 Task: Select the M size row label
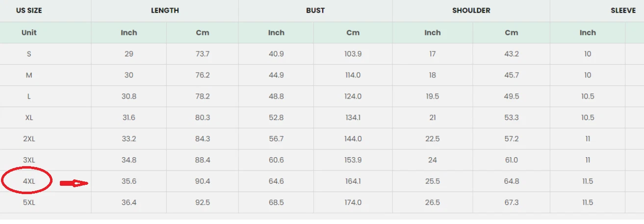[x=29, y=75]
